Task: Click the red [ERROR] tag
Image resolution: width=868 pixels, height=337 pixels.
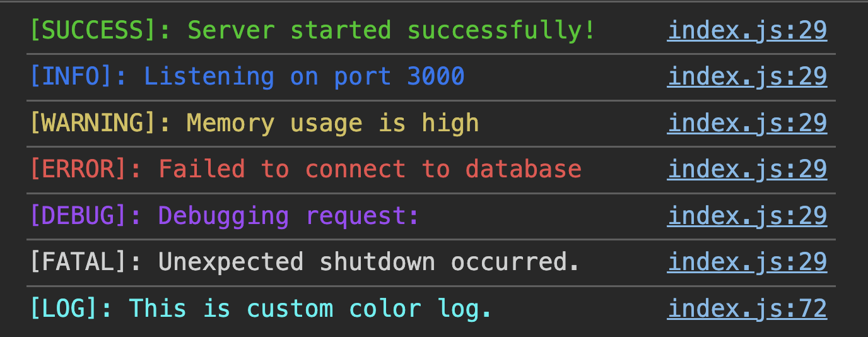Action: (x=79, y=169)
